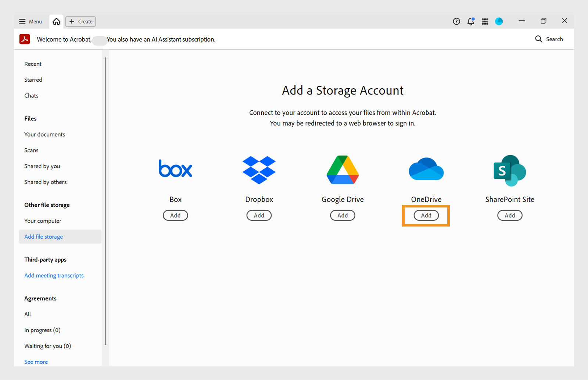The width and height of the screenshot is (588, 380).
Task: Open the app launcher grid
Action: 485,21
